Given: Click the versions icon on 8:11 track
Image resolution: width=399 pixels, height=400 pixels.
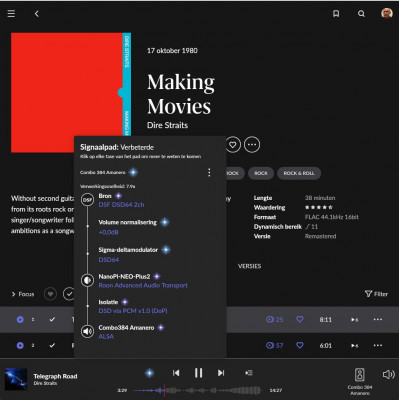Looking at the screenshot, I should point(355,319).
